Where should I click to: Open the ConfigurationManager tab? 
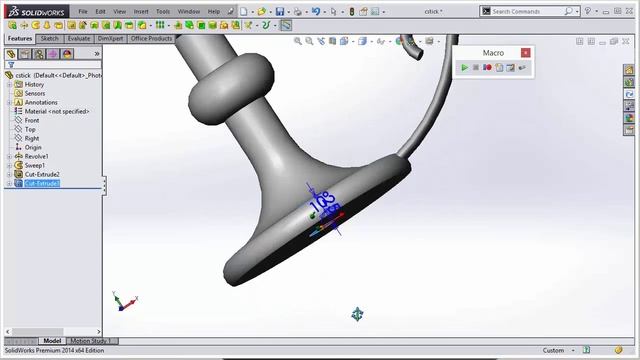click(39, 54)
